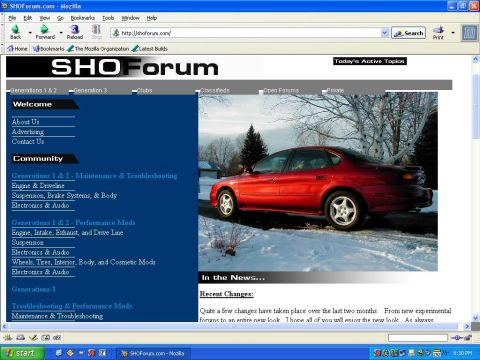The image size is (480, 360).
Task: Open The Mozilla Organization bookmark
Action: (98, 49)
